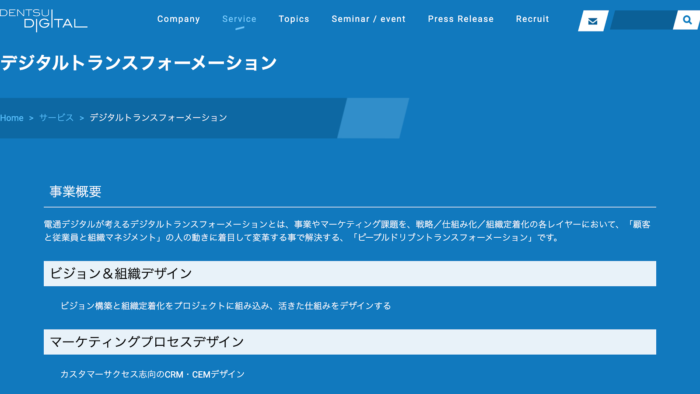Open the Seminar / event menu

coord(368,19)
